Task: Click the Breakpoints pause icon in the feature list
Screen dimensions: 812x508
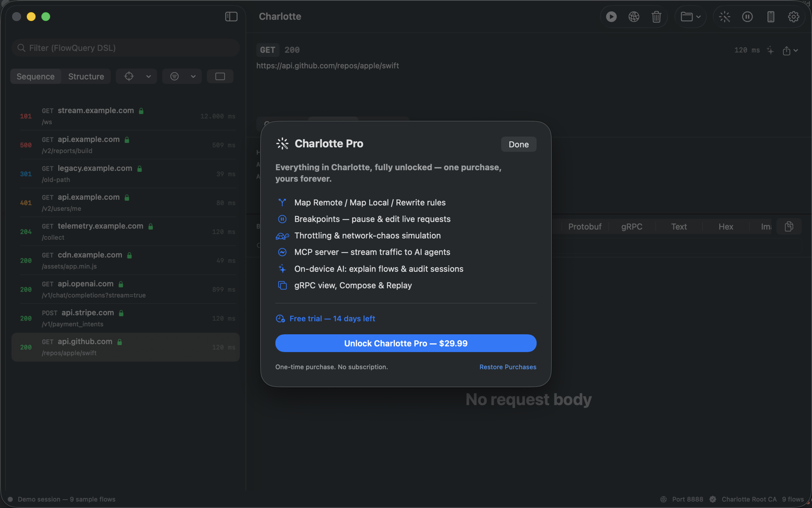Action: pyautogui.click(x=282, y=219)
